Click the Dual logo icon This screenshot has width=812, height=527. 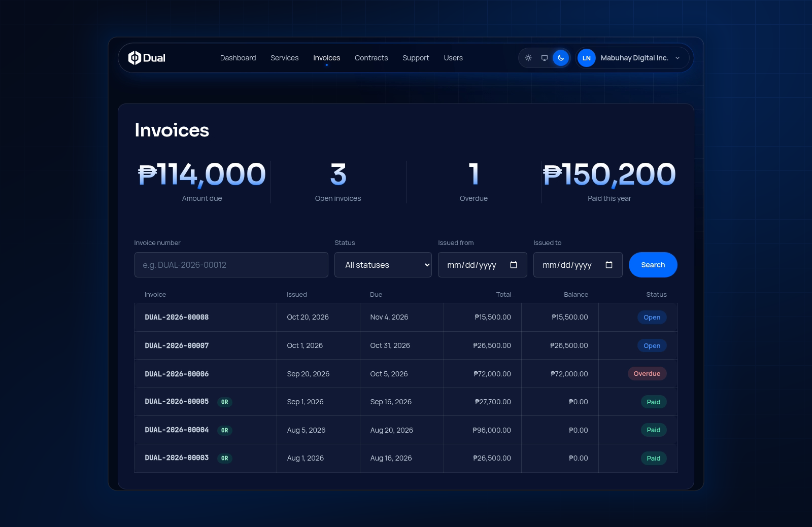134,58
